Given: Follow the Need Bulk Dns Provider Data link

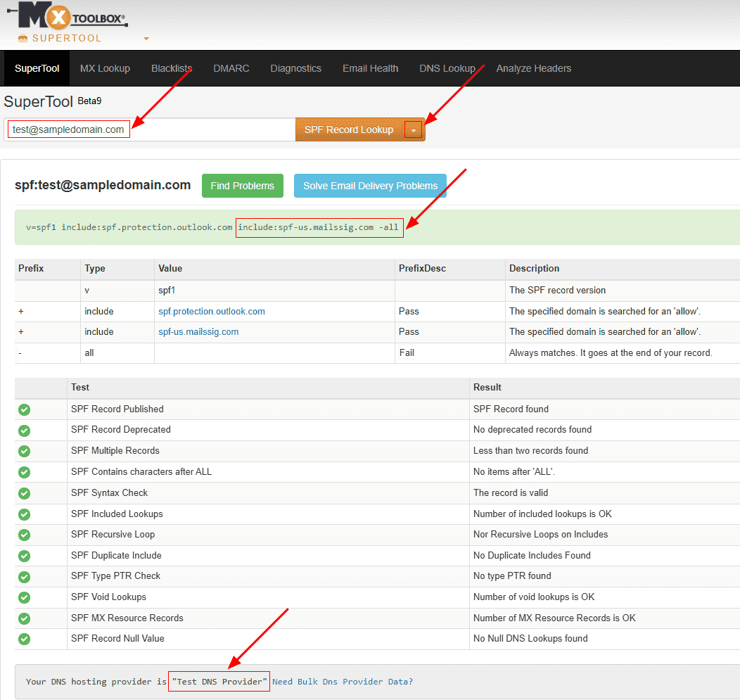Looking at the screenshot, I should [343, 681].
